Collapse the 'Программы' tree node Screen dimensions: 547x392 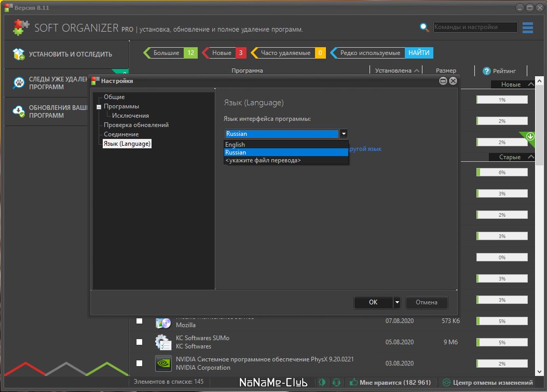click(x=99, y=107)
